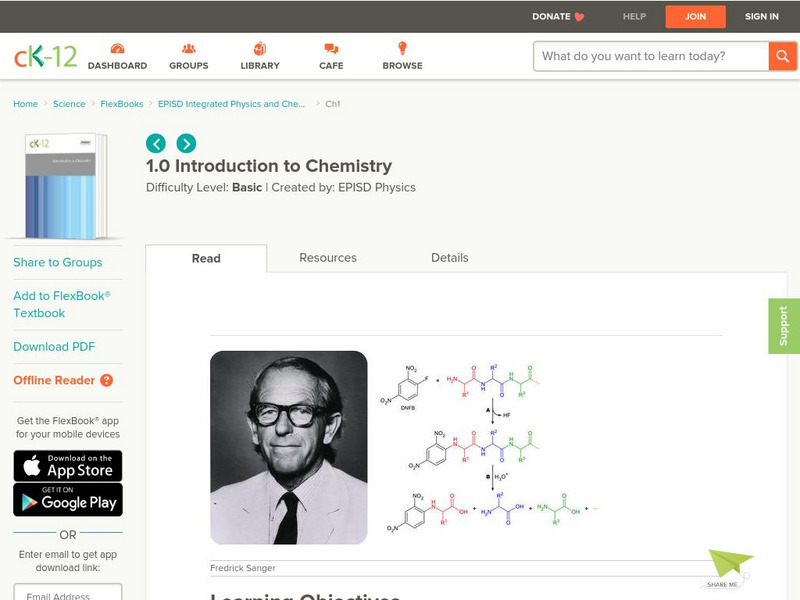Open the Details tab
Viewport: 800px width, 600px height.
(x=449, y=258)
